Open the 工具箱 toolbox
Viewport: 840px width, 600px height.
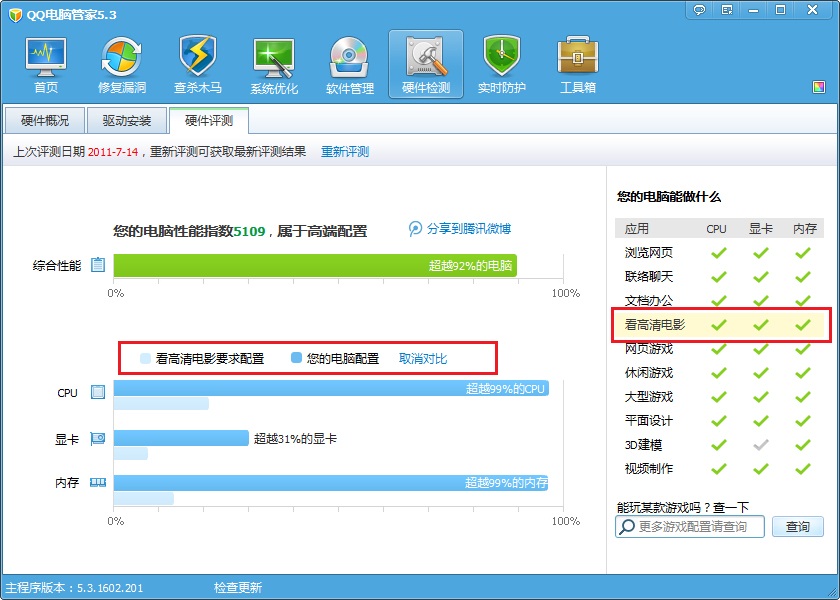pos(576,60)
